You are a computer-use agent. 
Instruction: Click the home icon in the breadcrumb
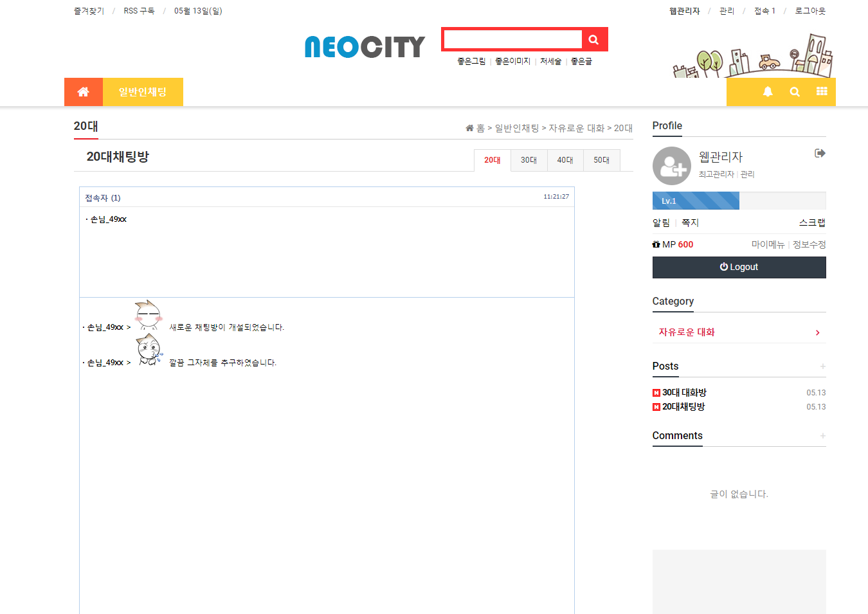(469, 128)
